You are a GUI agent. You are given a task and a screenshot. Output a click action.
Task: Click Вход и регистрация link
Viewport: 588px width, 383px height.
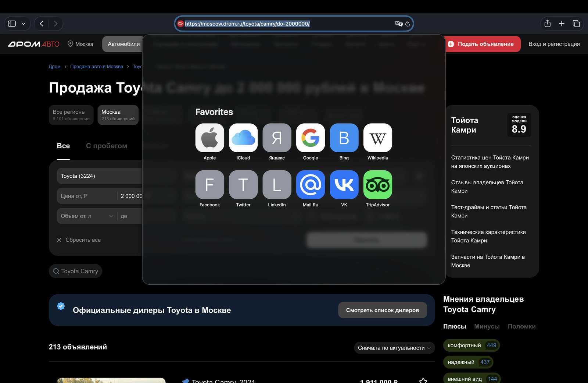pos(554,44)
